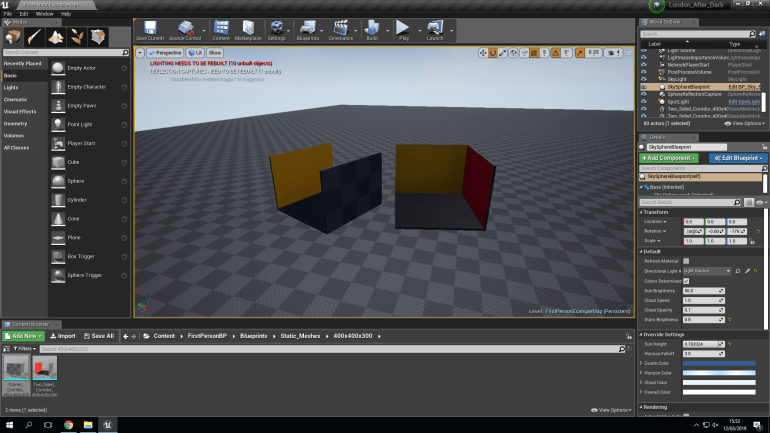Click Import in Content Browser

click(63, 336)
